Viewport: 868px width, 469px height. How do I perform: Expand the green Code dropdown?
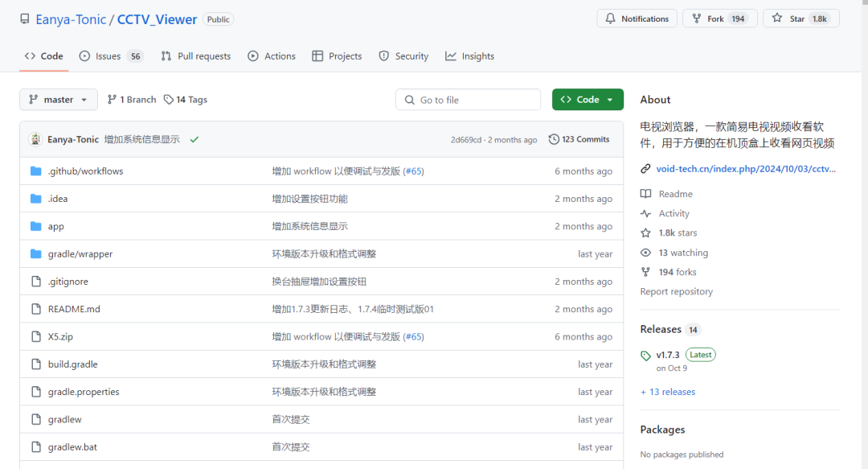[588, 100]
